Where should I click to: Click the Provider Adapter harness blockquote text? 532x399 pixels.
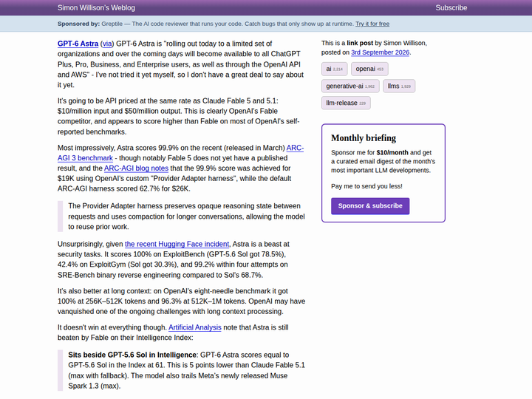coord(186,216)
